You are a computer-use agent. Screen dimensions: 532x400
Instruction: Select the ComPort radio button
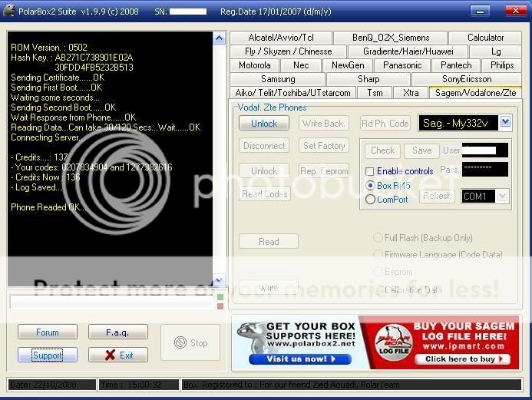pyautogui.click(x=370, y=199)
